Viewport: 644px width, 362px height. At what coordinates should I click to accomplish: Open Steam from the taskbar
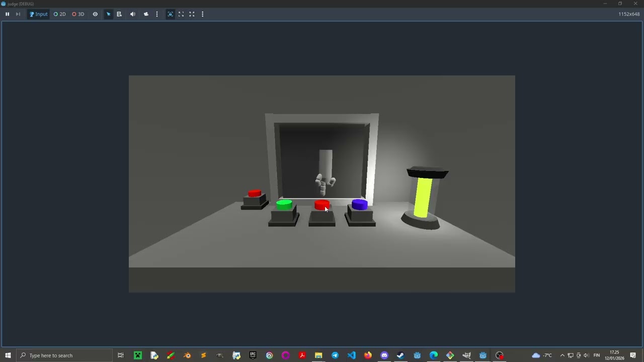click(400, 355)
